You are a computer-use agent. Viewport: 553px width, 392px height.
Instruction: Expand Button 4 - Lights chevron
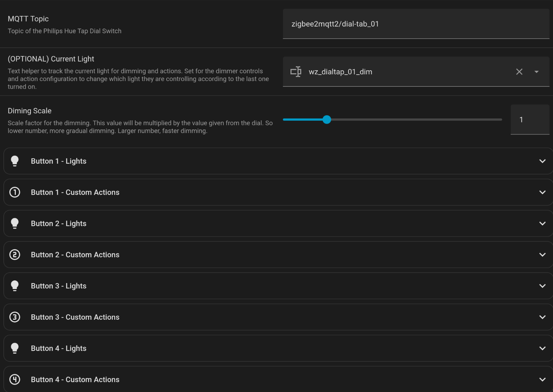click(542, 348)
